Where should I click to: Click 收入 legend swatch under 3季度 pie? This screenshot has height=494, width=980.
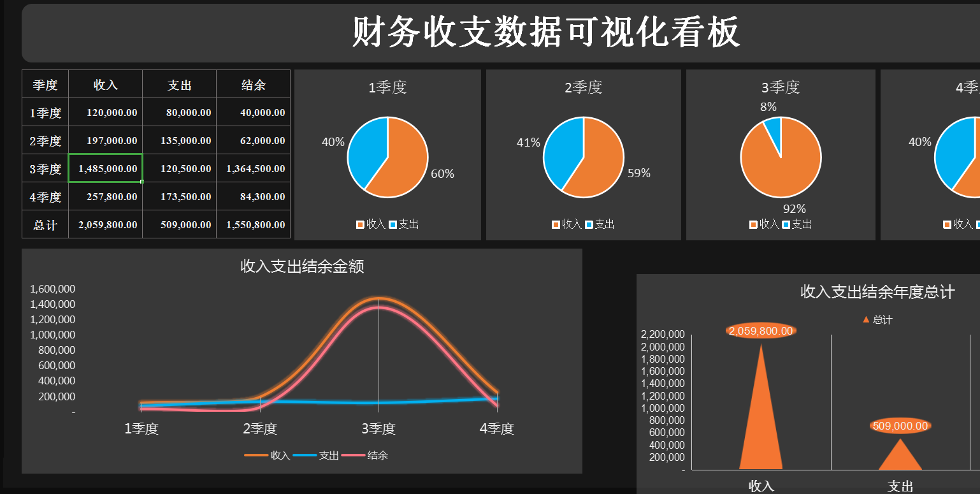click(753, 224)
